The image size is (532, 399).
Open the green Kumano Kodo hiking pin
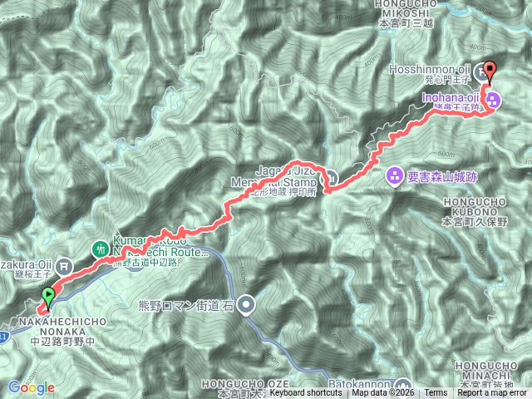point(100,250)
